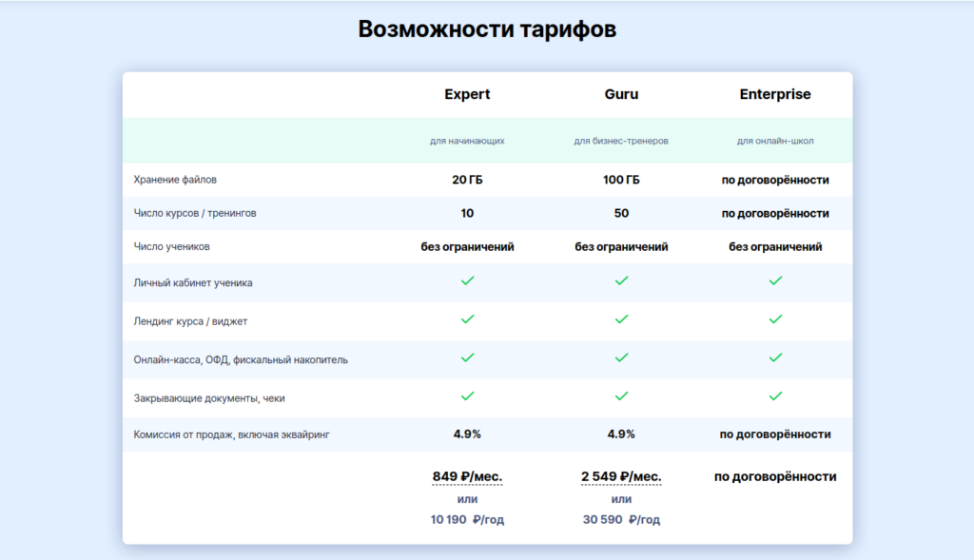Viewport: 974px width, 560px height.
Task: Click Enterprise checkmark for Закрывающие документы, чеки
Action: coord(775,396)
